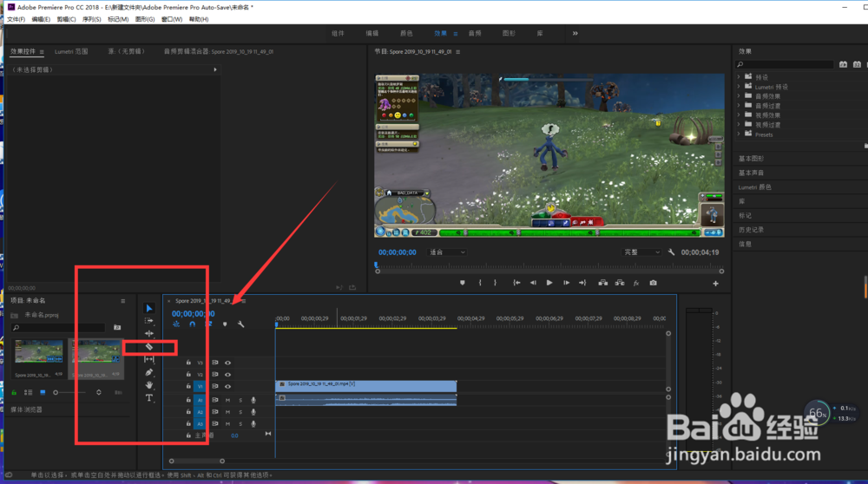This screenshot has width=868, height=484.
Task: Switch to Lumetri 范围 tab
Action: [71, 51]
